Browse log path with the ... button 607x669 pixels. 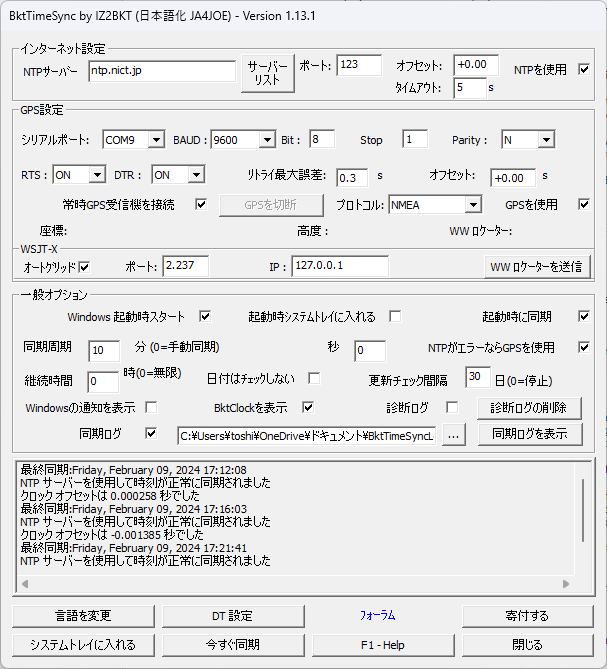point(454,435)
